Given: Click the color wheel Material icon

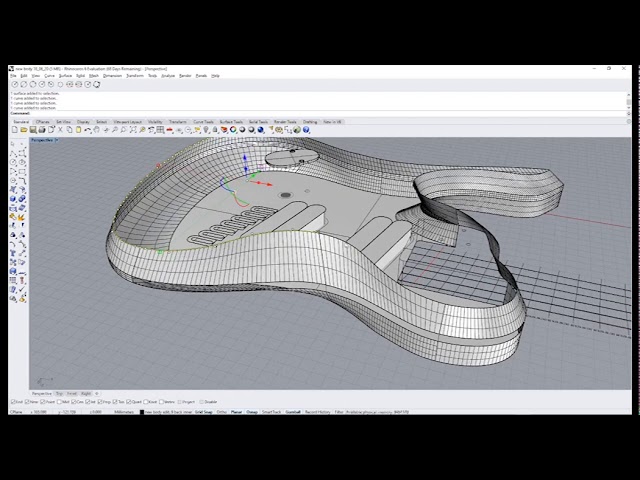Looking at the screenshot, I should (233, 130).
